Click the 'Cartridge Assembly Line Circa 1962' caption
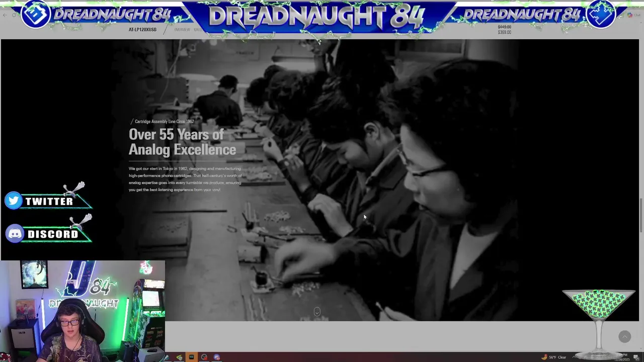This screenshot has height=362, width=644. 164,122
